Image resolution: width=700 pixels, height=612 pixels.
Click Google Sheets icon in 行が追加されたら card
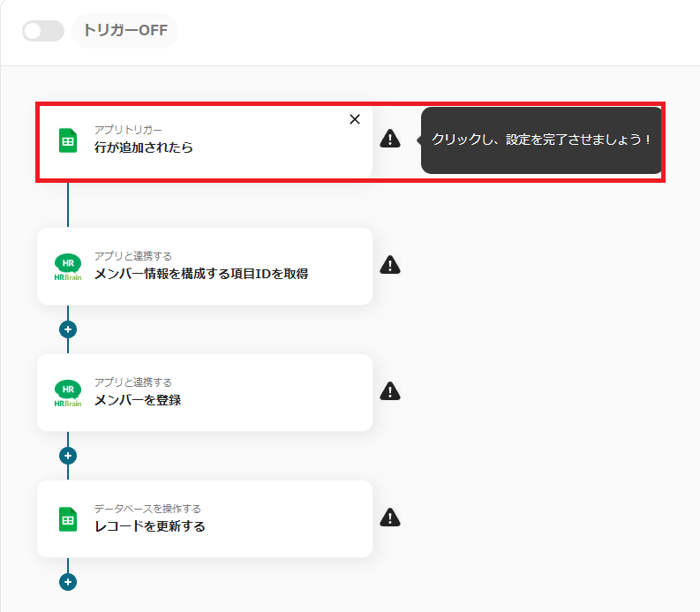tap(68, 140)
